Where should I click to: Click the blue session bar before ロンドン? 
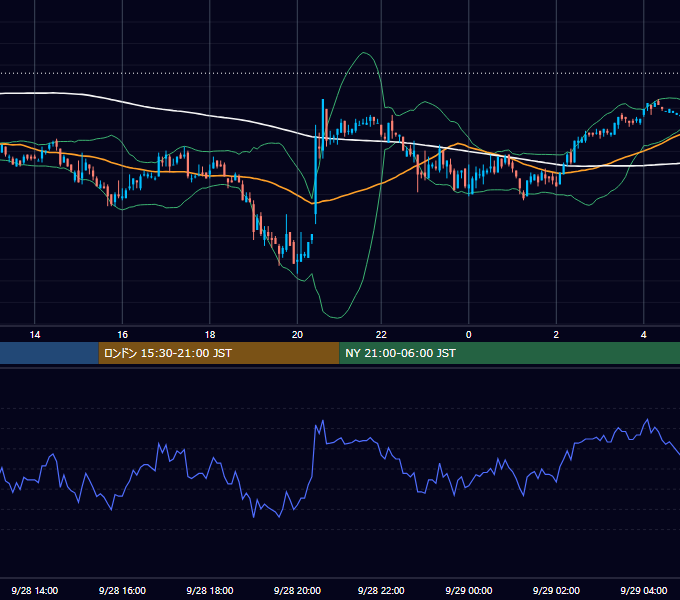click(x=49, y=353)
